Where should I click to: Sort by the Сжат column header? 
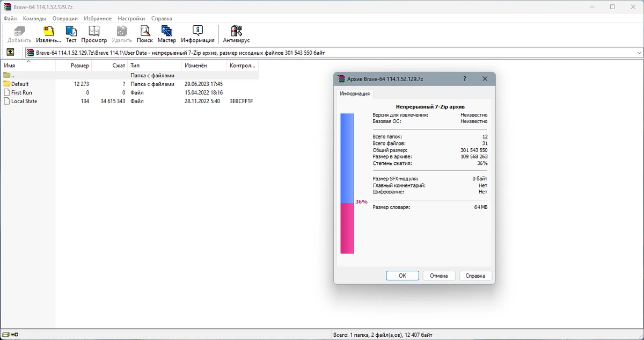(x=109, y=66)
